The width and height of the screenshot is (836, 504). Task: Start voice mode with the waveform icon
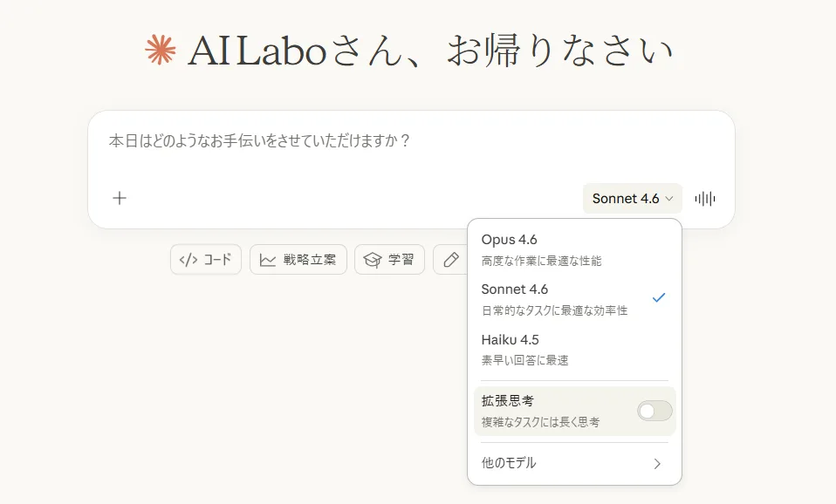[705, 199]
